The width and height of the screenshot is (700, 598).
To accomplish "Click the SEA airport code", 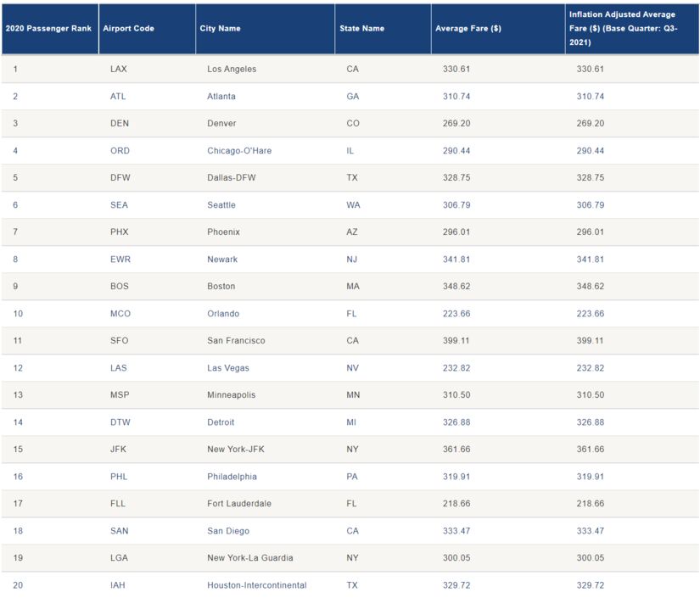I will click(x=120, y=204).
